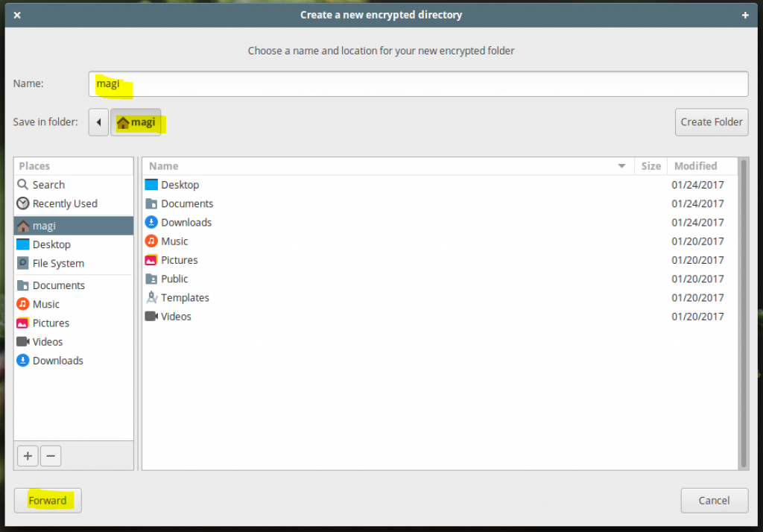Open the Search places icon
The image size is (763, 532).
point(42,184)
